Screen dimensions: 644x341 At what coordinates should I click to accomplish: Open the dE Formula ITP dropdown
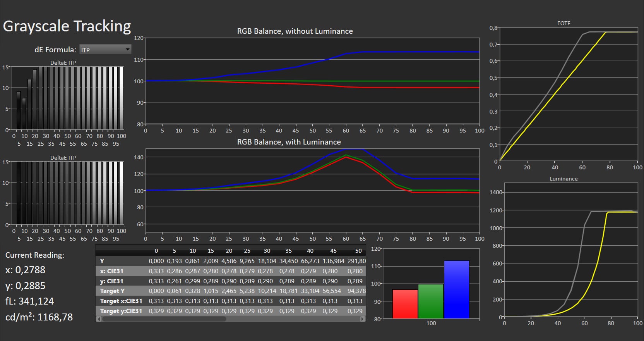pos(105,50)
